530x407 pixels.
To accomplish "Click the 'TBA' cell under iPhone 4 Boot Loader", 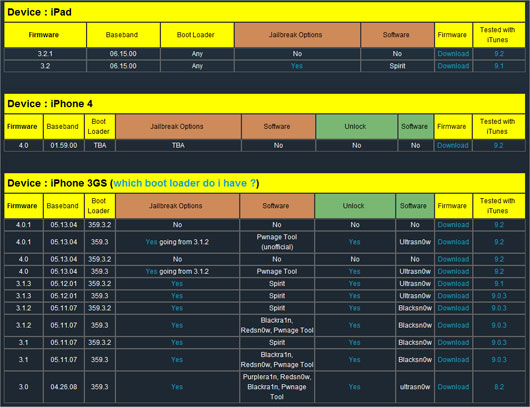I will 100,145.
